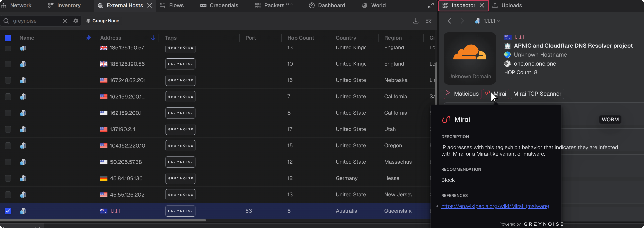Click host icon for 45.84.199.136
This screenshot has width=644, height=228.
[23, 178]
